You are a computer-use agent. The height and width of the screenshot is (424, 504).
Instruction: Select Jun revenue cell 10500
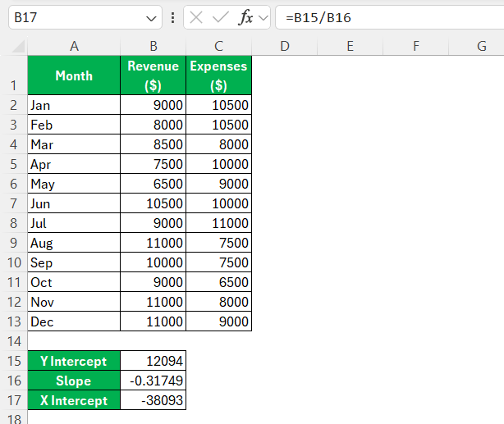[x=153, y=203]
